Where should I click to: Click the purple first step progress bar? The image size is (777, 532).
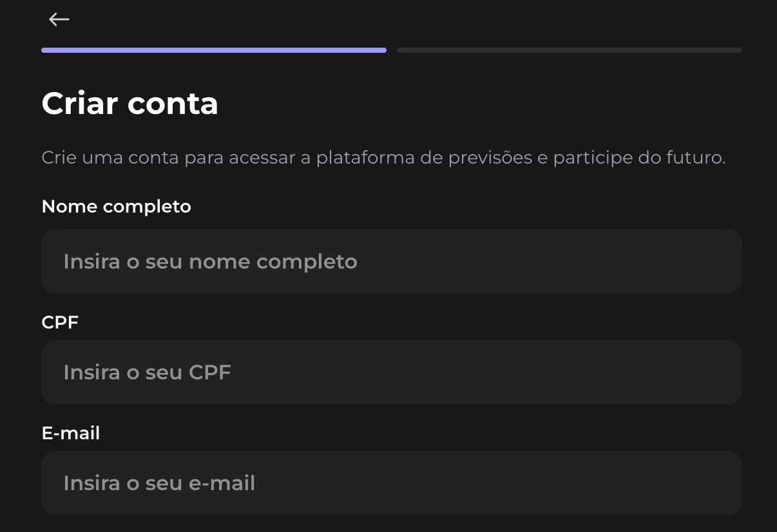point(214,50)
